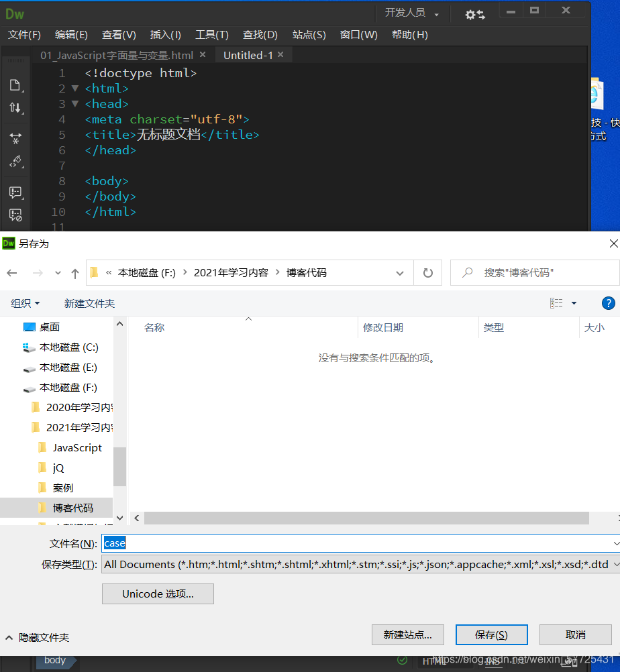This screenshot has width=620, height=672.
Task: Open Save As dialog help icon
Action: [x=609, y=303]
